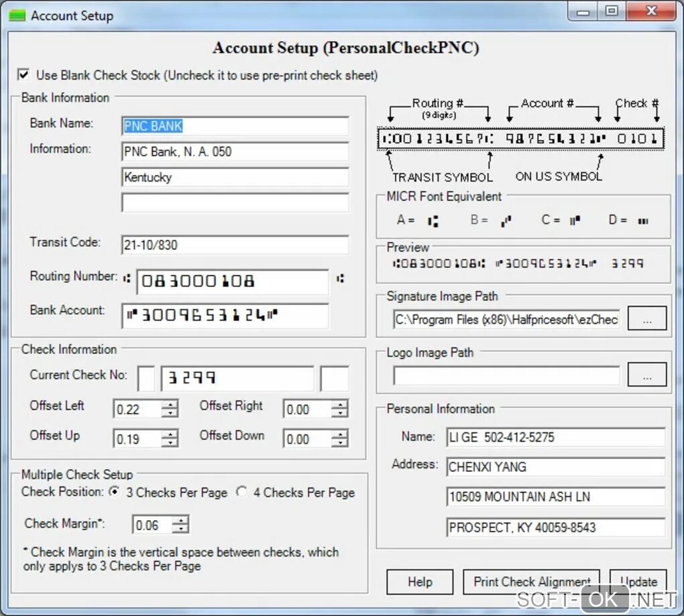Image resolution: width=684 pixels, height=616 pixels.
Task: Click the Check Margin note text
Action: coord(180,559)
